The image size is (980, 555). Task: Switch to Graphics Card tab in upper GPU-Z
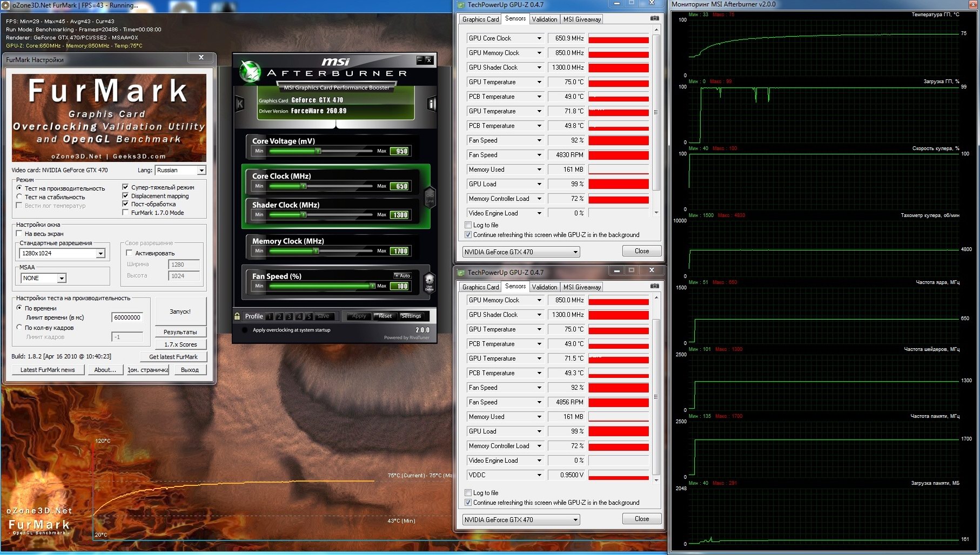pos(480,19)
